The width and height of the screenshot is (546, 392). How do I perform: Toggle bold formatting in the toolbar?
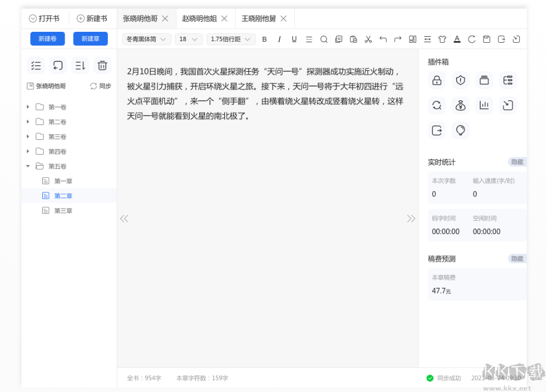click(x=265, y=39)
